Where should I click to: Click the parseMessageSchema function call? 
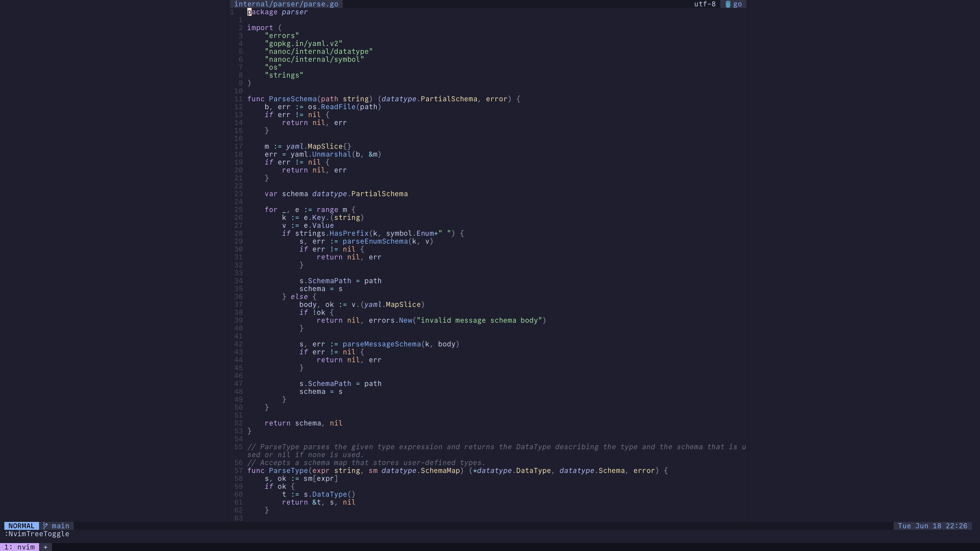382,344
